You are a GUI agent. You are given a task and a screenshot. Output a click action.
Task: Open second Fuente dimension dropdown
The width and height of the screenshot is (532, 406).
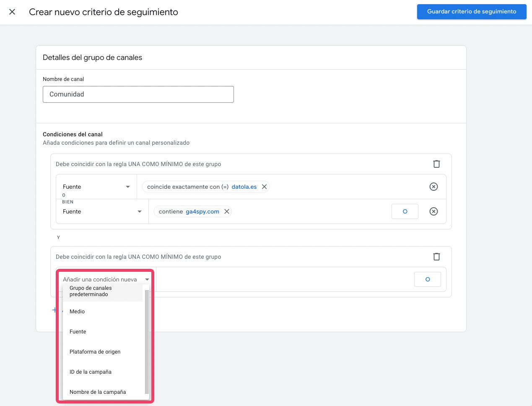pyautogui.click(x=102, y=211)
